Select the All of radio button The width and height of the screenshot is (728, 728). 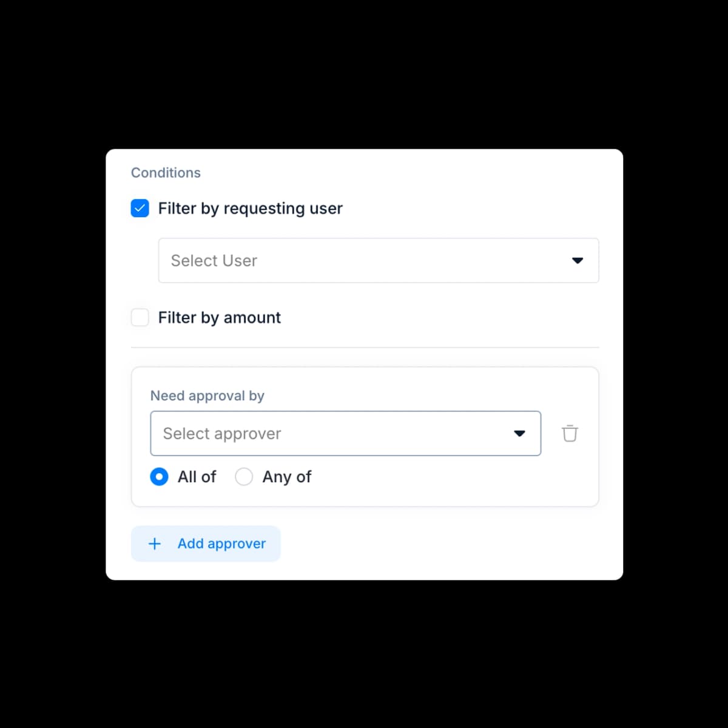159,477
